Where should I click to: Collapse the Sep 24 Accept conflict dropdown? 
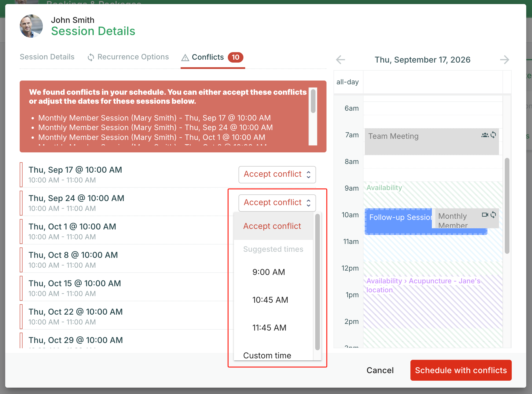pyautogui.click(x=277, y=203)
